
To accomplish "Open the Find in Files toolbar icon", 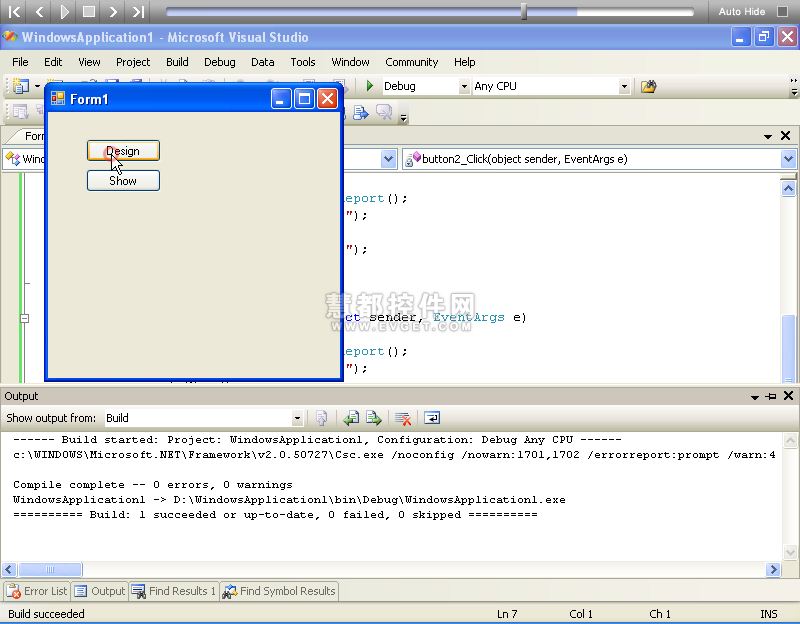I will tap(648, 86).
